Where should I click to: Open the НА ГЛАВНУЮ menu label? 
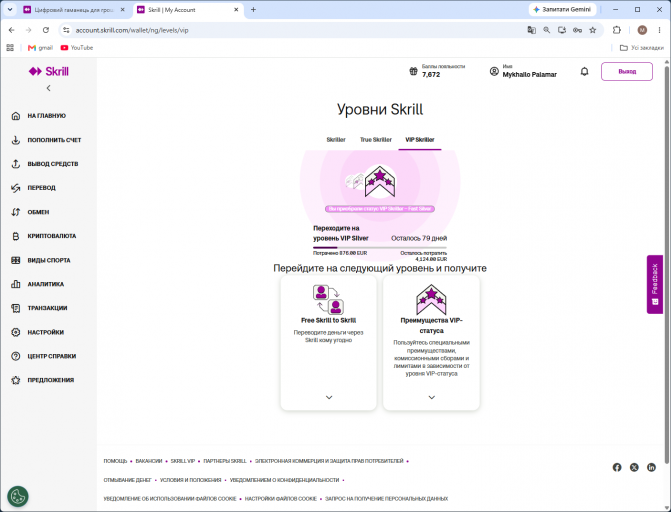pyautogui.click(x=47, y=116)
